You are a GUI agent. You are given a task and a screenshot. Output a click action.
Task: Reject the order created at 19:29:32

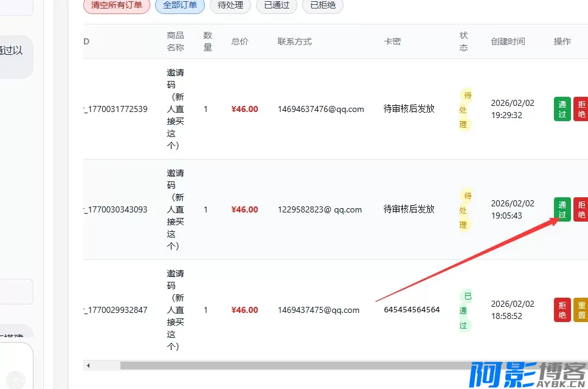[581, 109]
